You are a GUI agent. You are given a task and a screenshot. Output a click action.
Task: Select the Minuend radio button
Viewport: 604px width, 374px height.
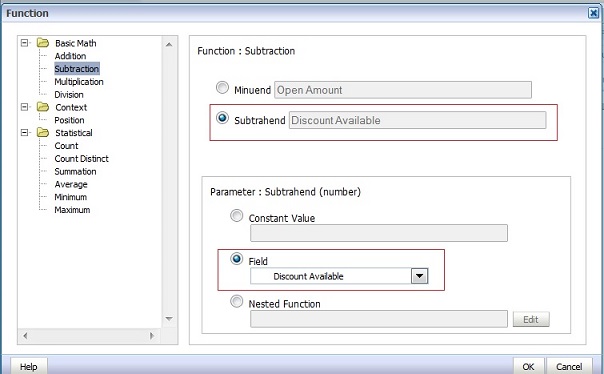click(x=222, y=88)
